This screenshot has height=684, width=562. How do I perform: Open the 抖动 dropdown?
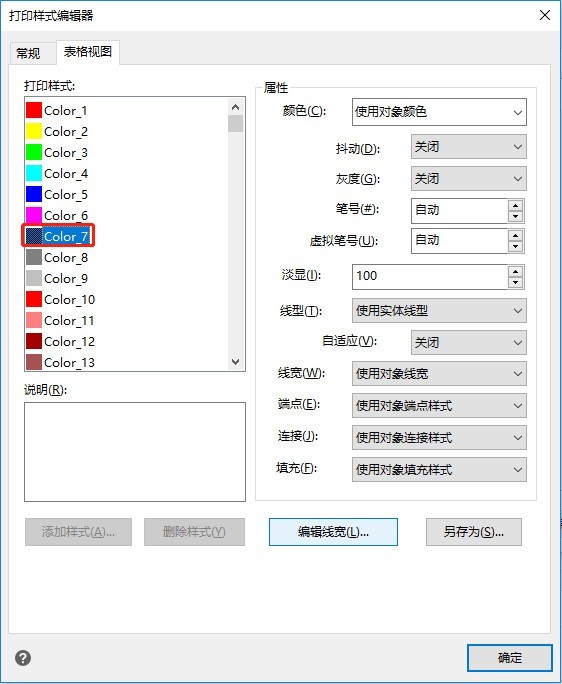469,147
